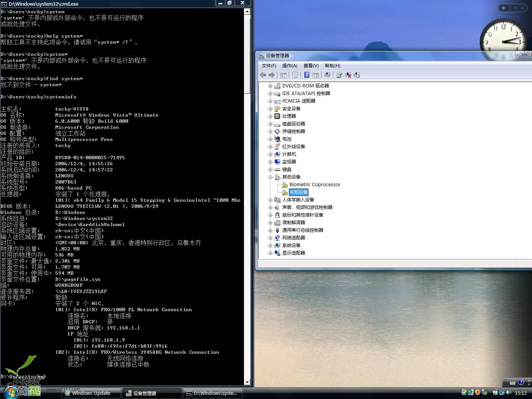Click the cmd window scrollbar up arrow
This screenshot has height=399, width=532.
pyautogui.click(x=247, y=11)
